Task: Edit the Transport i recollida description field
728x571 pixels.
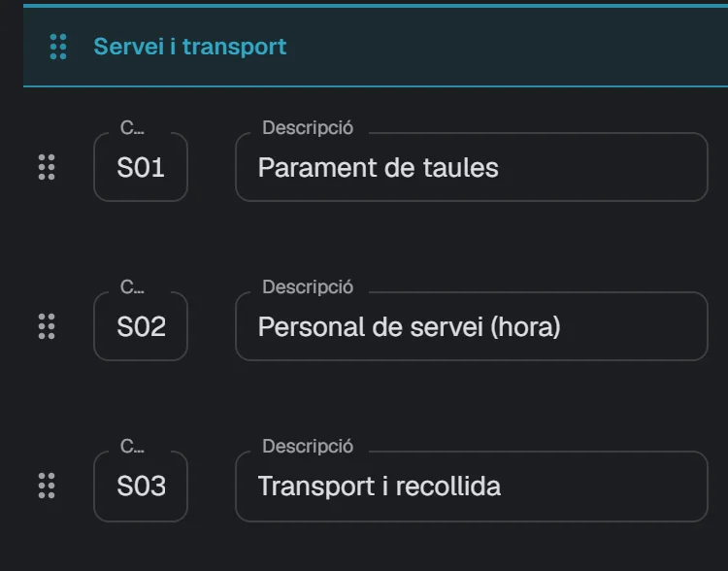Action: (471, 486)
